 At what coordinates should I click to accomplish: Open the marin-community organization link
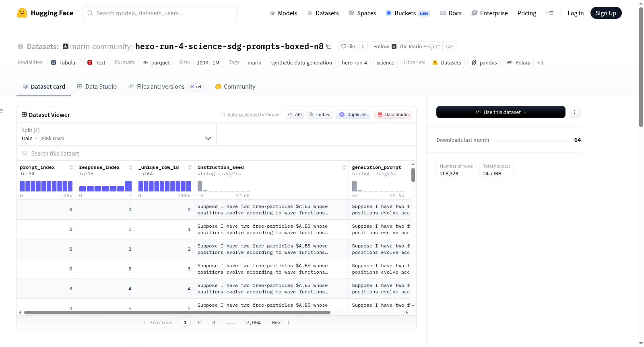coord(100,46)
